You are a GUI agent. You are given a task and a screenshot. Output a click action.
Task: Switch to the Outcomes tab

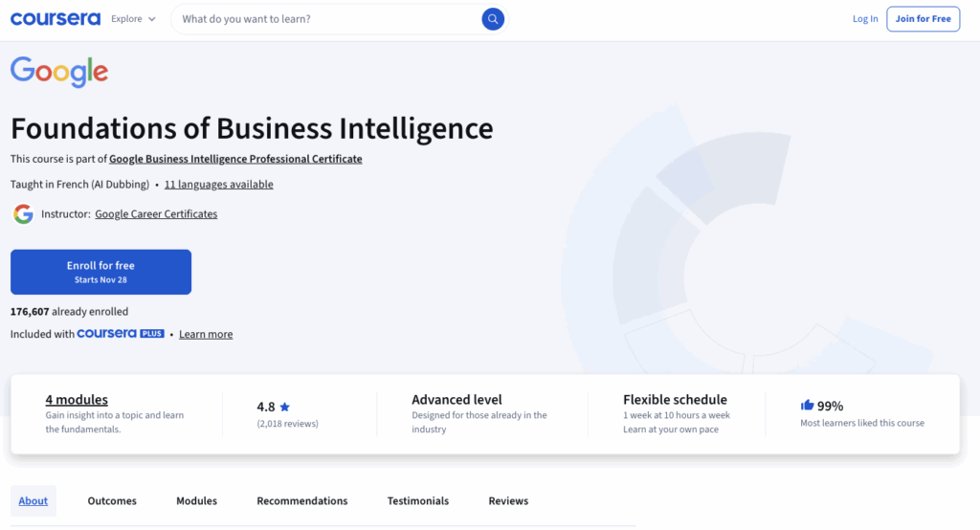[x=112, y=500]
